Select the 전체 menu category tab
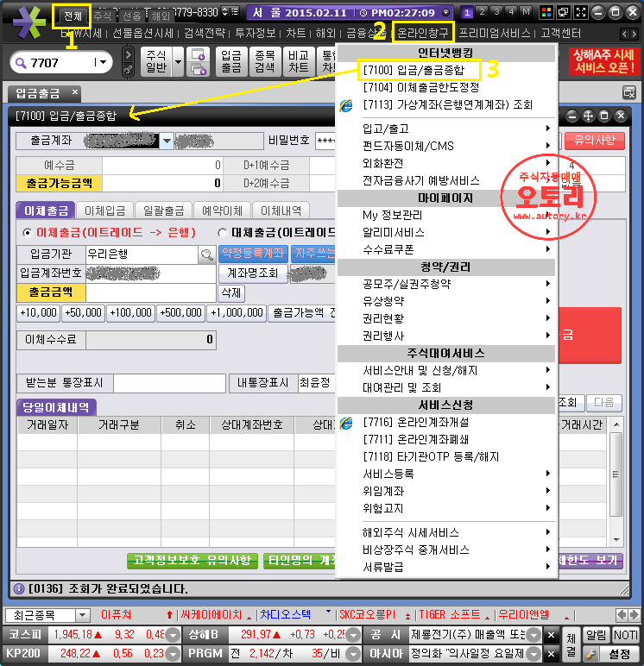The width and height of the screenshot is (644, 666). (x=73, y=16)
